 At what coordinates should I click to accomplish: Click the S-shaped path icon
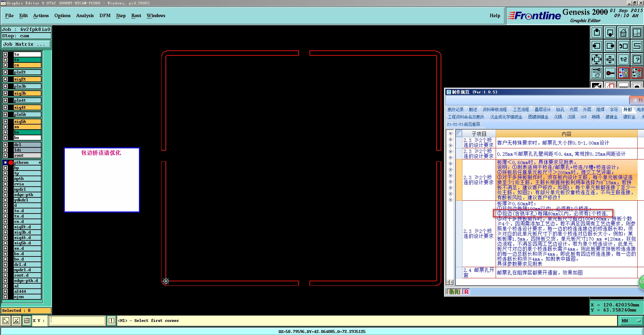click(637, 46)
